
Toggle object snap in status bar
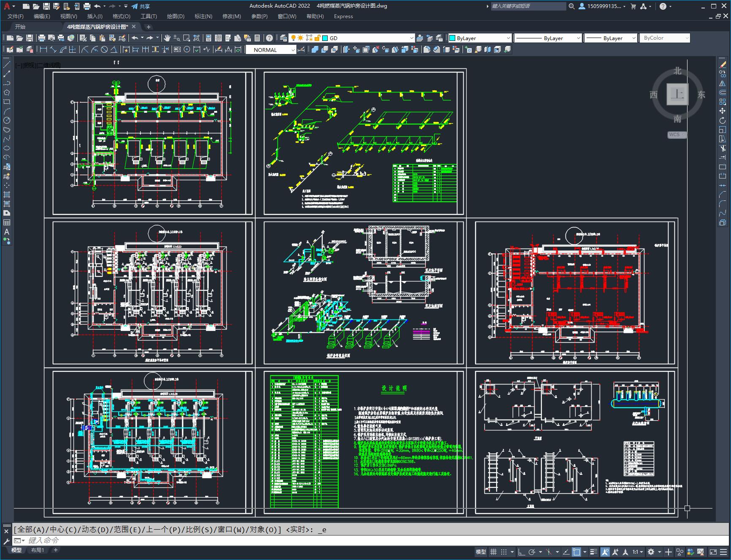pos(576,552)
